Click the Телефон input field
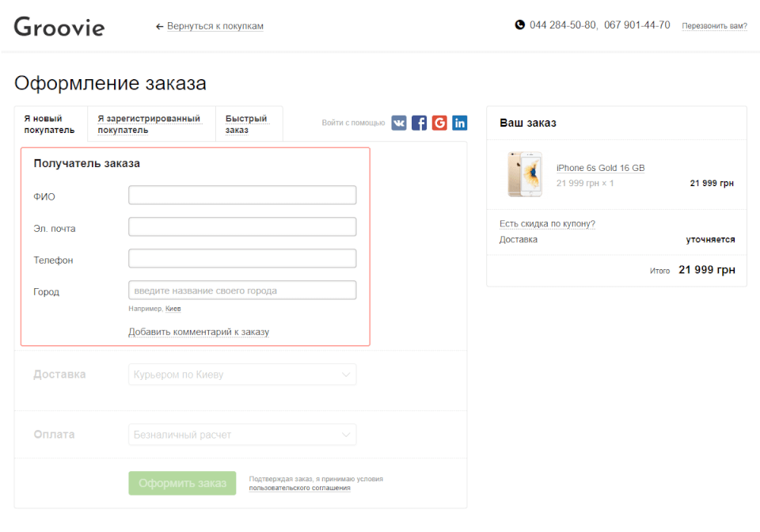The height and width of the screenshot is (532, 760). (x=242, y=259)
